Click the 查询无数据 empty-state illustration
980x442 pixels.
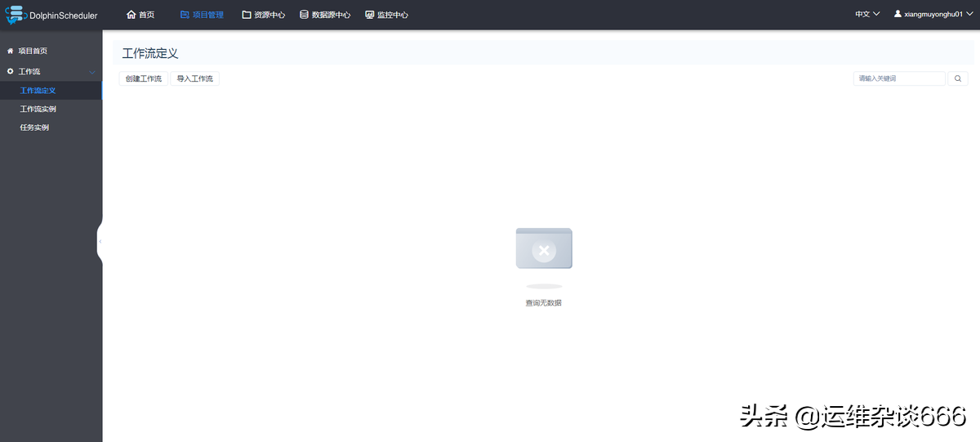(544, 249)
